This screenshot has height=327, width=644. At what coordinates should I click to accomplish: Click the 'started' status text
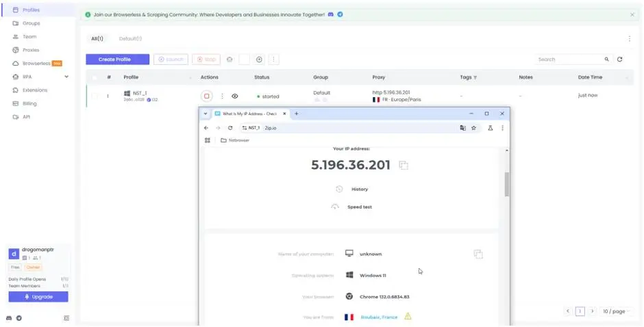click(271, 96)
